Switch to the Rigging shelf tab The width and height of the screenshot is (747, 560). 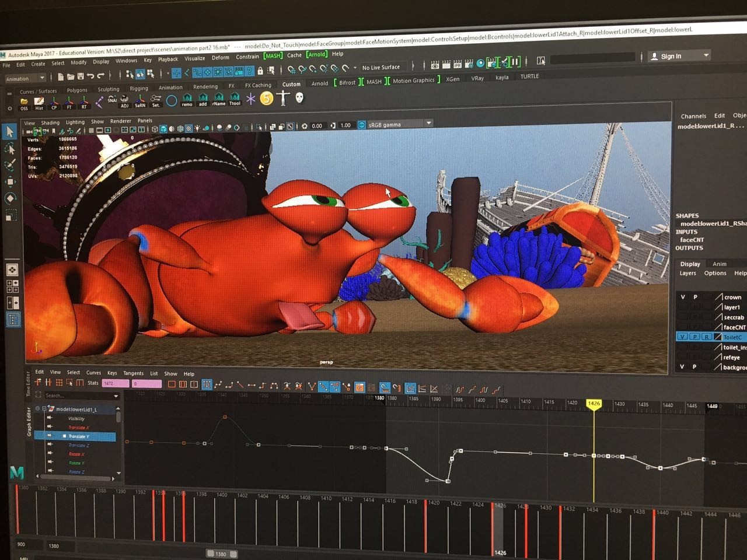[x=139, y=89]
